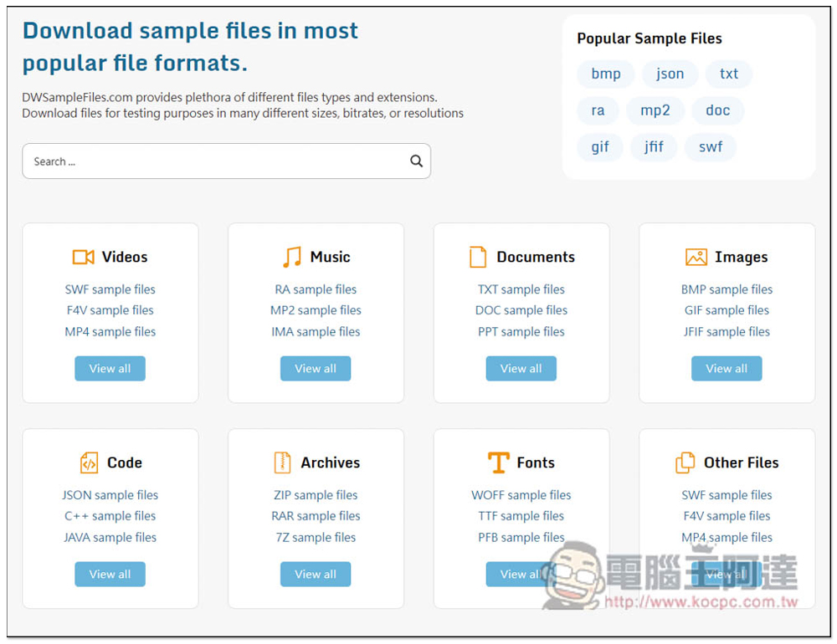837x644 pixels.
Task: View all in Fonts card
Action: (x=521, y=574)
